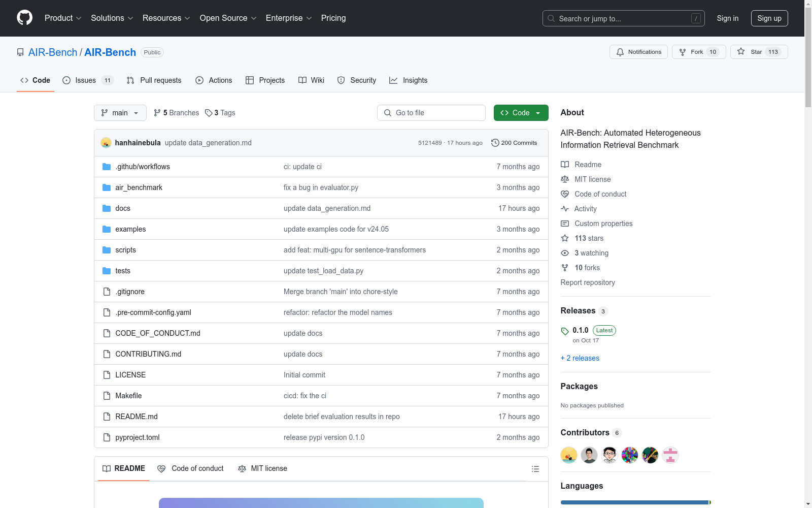Click the Code of conduct heart icon

565,194
